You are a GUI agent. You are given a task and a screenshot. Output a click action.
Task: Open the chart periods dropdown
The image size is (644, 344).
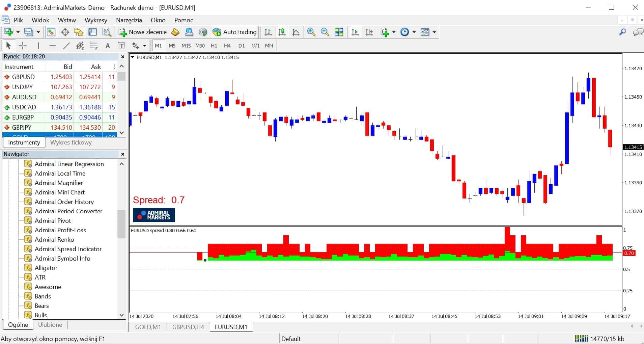coord(413,32)
